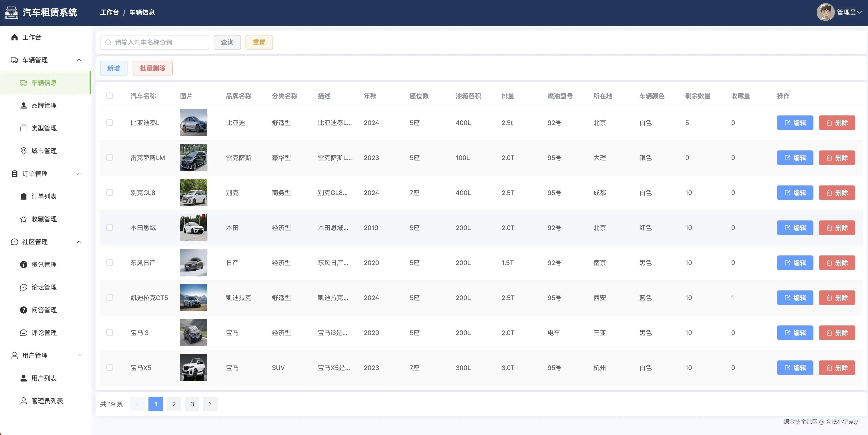This screenshot has width=868, height=435.
Task: Click the star icon for 收藏管理
Action: [23, 219]
